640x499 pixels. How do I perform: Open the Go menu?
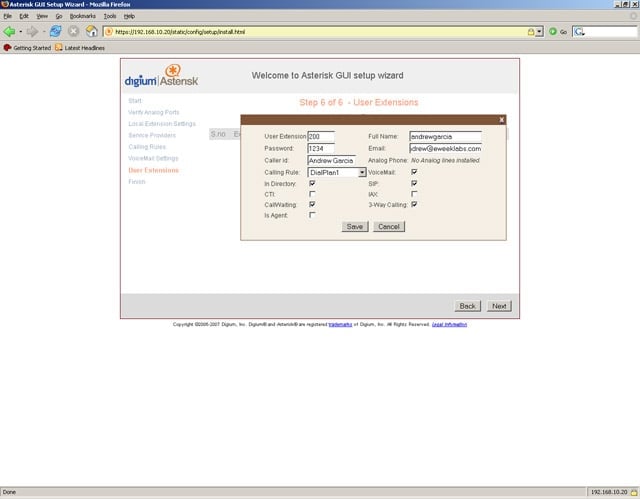point(59,16)
